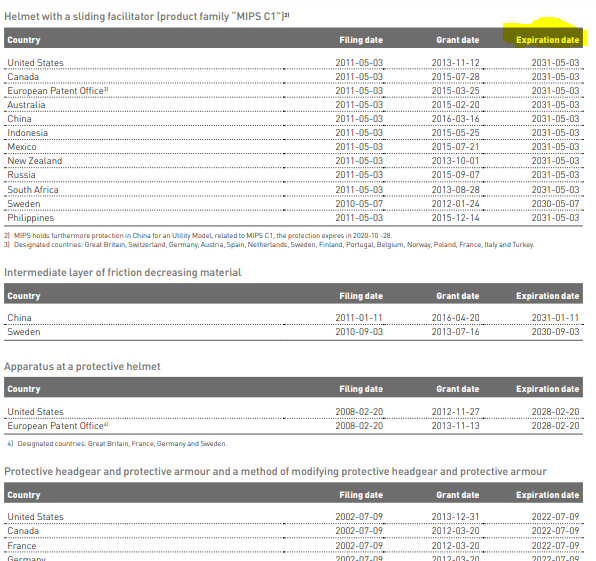This screenshot has height=561, width=596.
Task: Click footnote 3 listing designated countries
Action: coord(269,244)
